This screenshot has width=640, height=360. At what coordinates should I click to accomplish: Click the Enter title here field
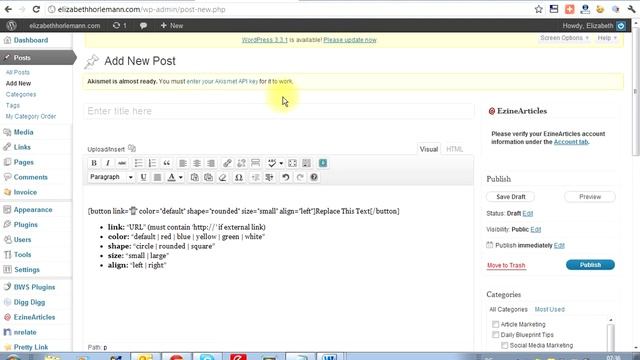[x=279, y=111]
